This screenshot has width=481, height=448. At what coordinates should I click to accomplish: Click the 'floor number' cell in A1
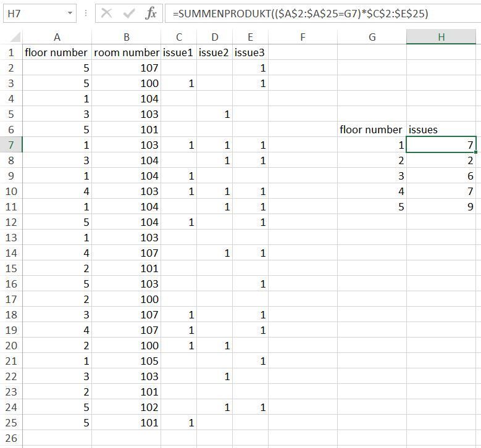click(x=57, y=52)
